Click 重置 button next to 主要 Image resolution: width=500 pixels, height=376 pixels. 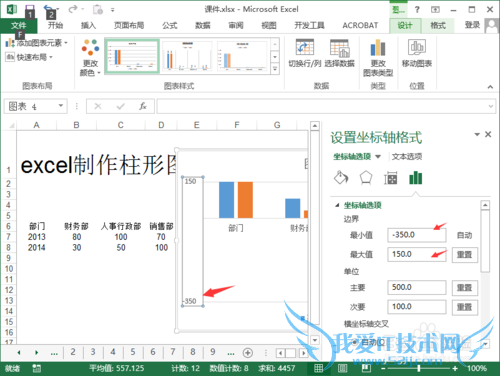[x=464, y=288]
